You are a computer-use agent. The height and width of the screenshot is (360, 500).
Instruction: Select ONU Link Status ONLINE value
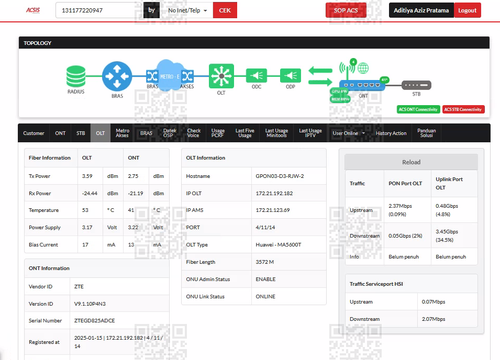(x=265, y=296)
